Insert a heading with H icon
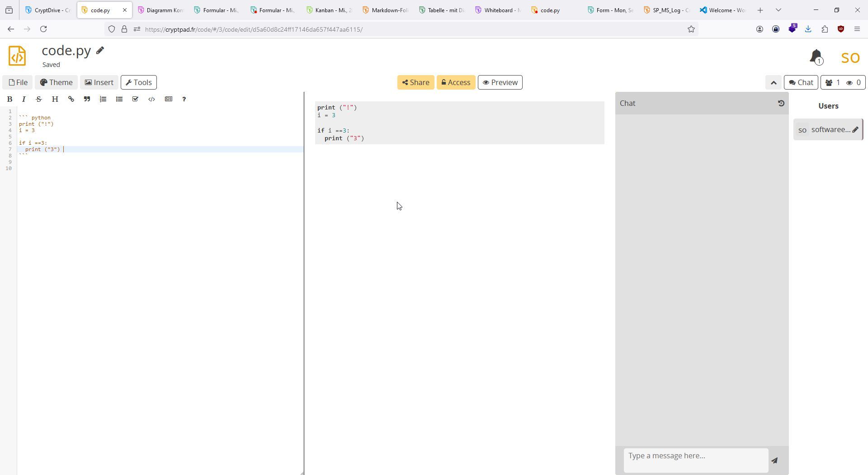Screen dimensions: 868x475 55,99
